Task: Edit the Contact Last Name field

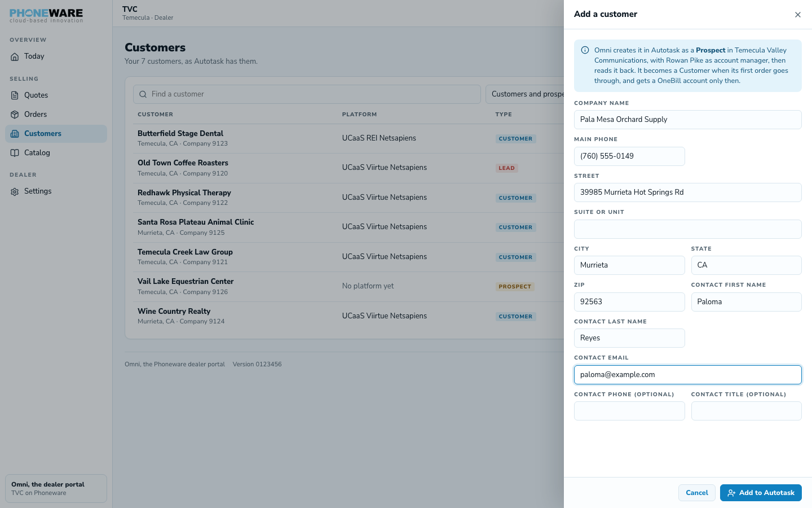Action: 629,338
